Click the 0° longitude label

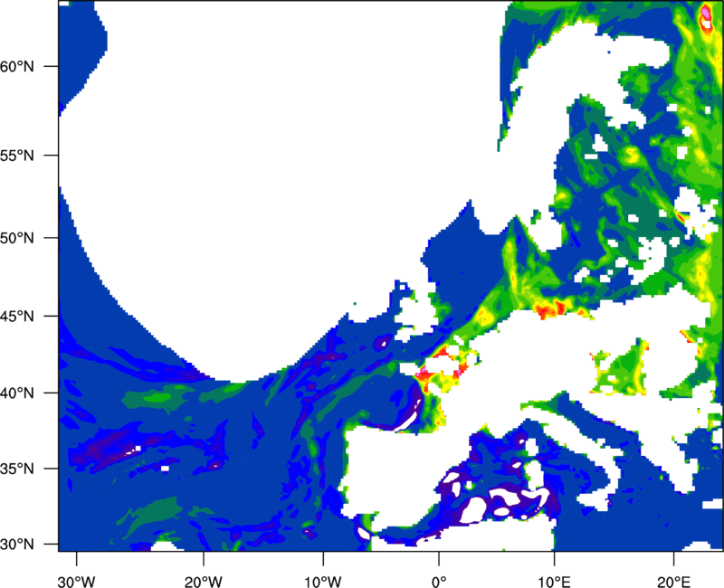439,582
